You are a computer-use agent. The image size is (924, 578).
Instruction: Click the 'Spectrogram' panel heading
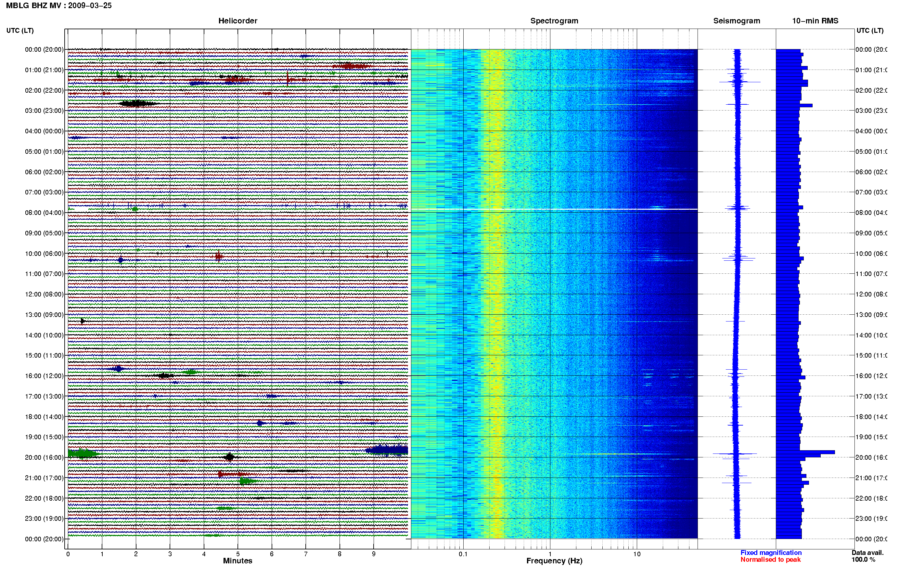pos(554,21)
